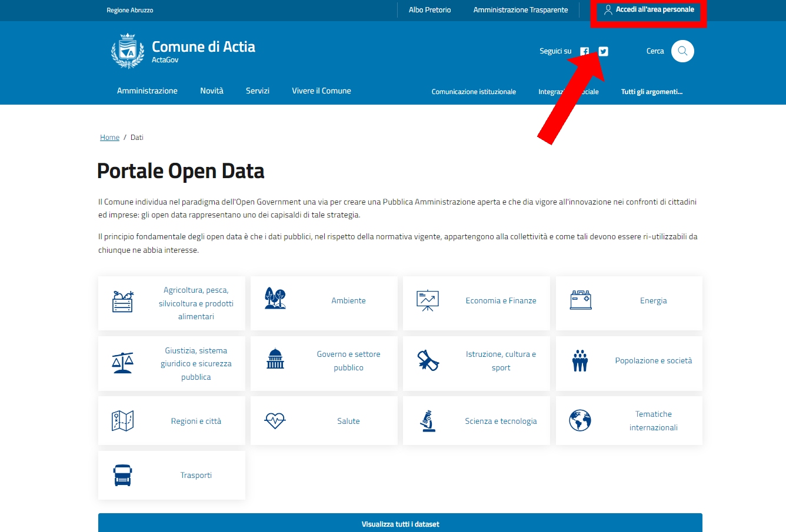The image size is (786, 532).
Task: Click Accedi all'area personale button
Action: (x=649, y=10)
